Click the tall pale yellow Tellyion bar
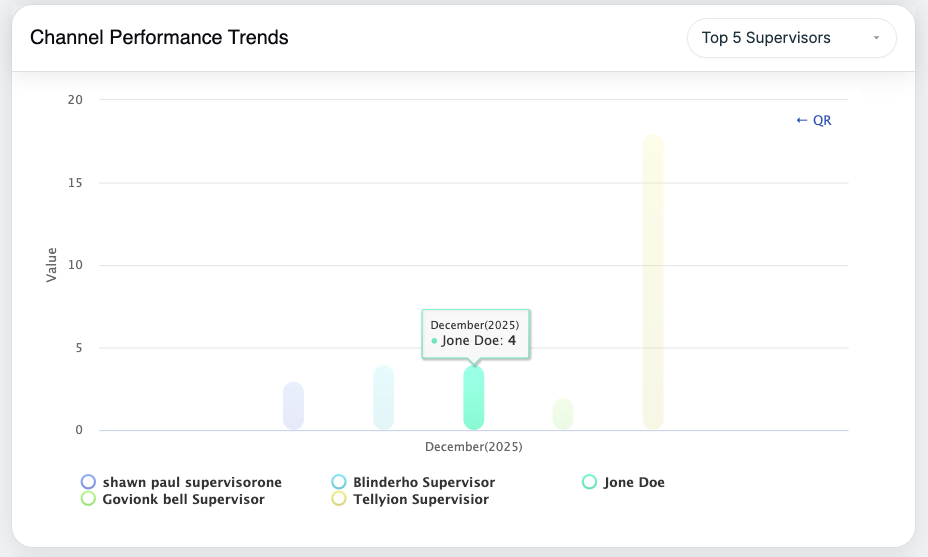The image size is (928, 557). pos(653,282)
